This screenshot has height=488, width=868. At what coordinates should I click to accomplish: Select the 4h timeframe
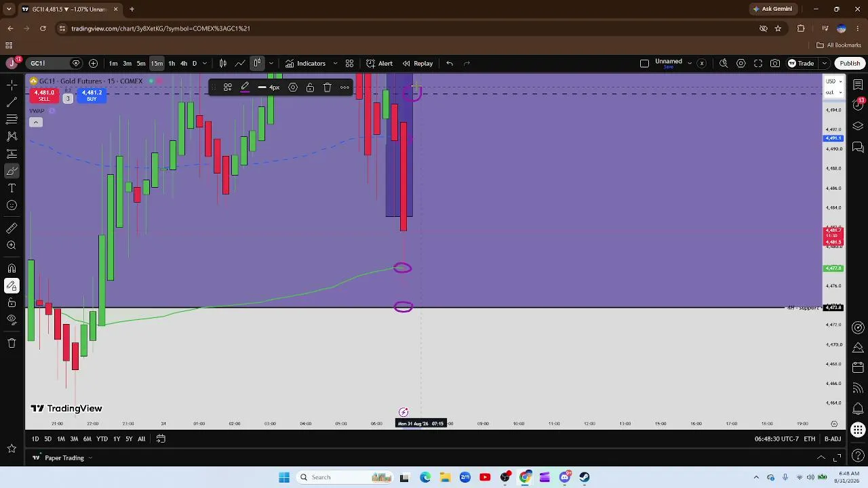coord(183,63)
